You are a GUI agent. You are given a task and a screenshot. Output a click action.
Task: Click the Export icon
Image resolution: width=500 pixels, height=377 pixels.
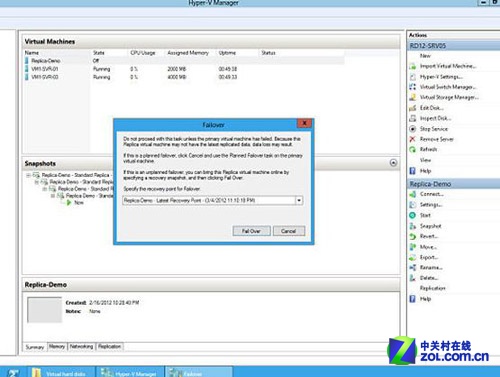click(413, 257)
